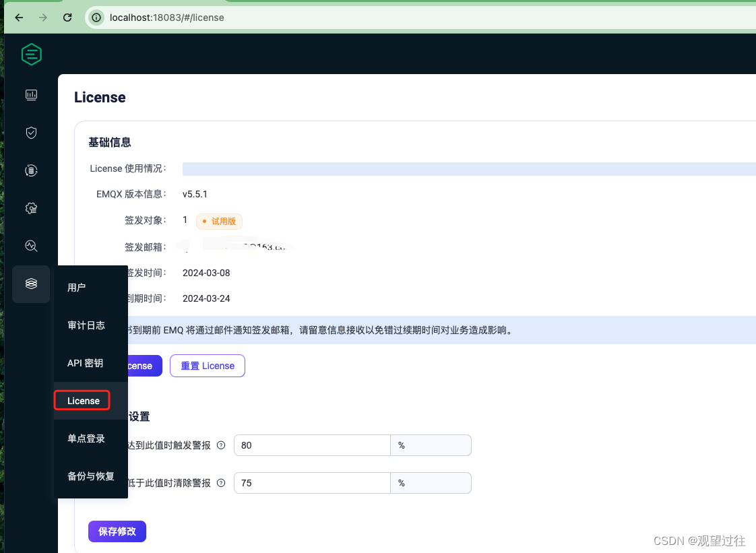756x553 pixels.
Task: Click the high watermark field showing 80
Action: pyautogui.click(x=312, y=445)
